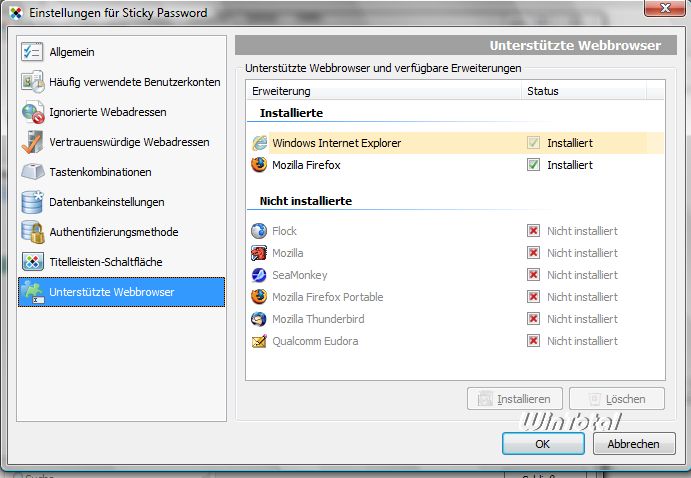Click Installiert status text for Internet Explorer
Screen dimensions: 691x478
click(x=570, y=143)
